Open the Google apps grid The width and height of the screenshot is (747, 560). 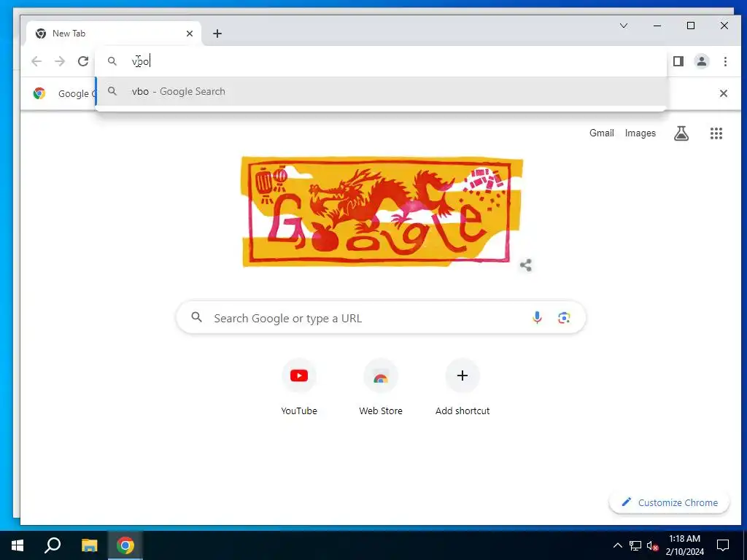tap(716, 133)
